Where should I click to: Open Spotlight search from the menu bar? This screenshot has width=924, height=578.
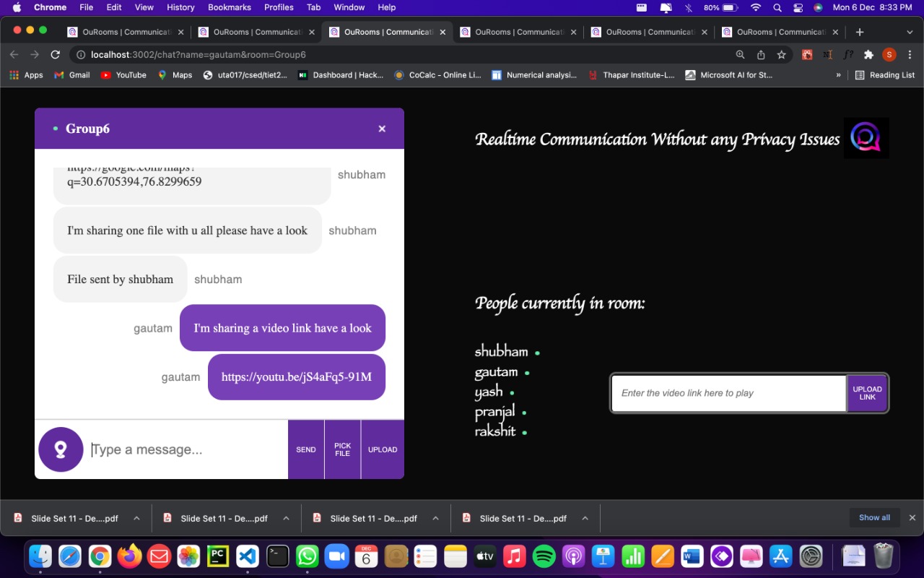click(776, 8)
